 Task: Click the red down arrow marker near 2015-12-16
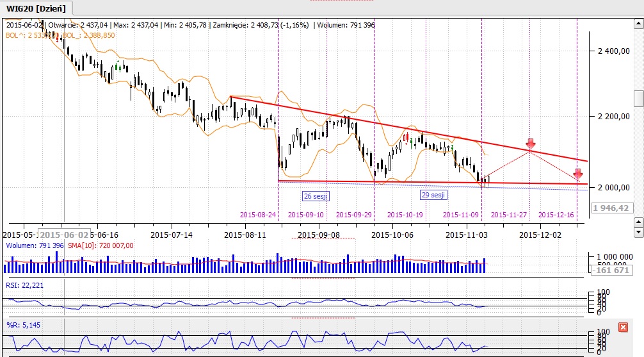point(577,174)
